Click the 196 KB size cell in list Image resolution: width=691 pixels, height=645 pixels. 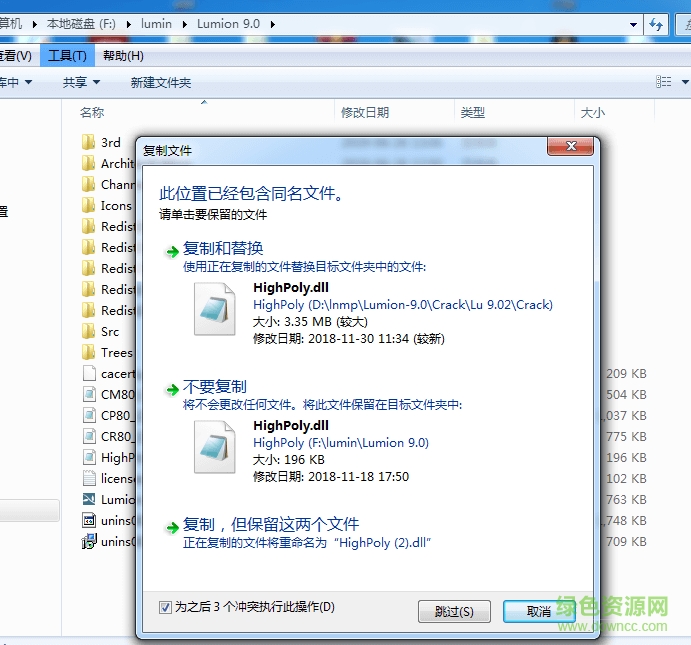pyautogui.click(x=626, y=457)
